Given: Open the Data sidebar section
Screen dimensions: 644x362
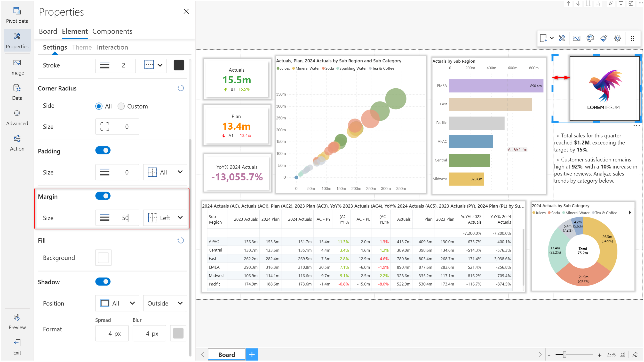Looking at the screenshot, I should 17,92.
